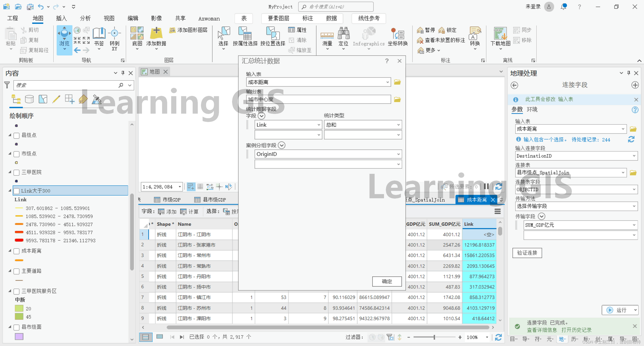Image resolution: width=644 pixels, height=346 pixels.
Task: Browse for 输出表 using the folder icon
Action: (397, 99)
